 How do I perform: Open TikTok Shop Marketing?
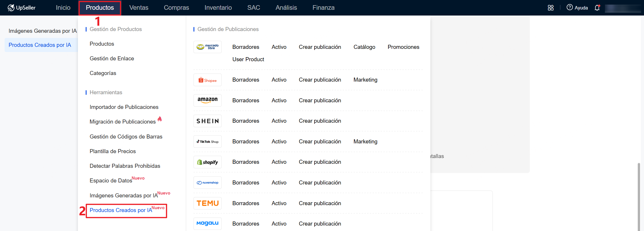[x=365, y=141]
